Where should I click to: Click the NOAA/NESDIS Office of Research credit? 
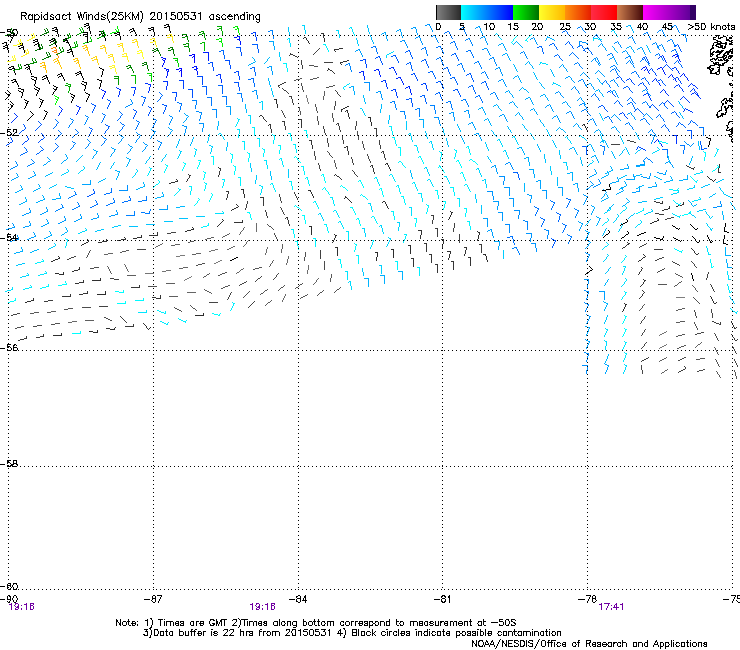click(589, 644)
